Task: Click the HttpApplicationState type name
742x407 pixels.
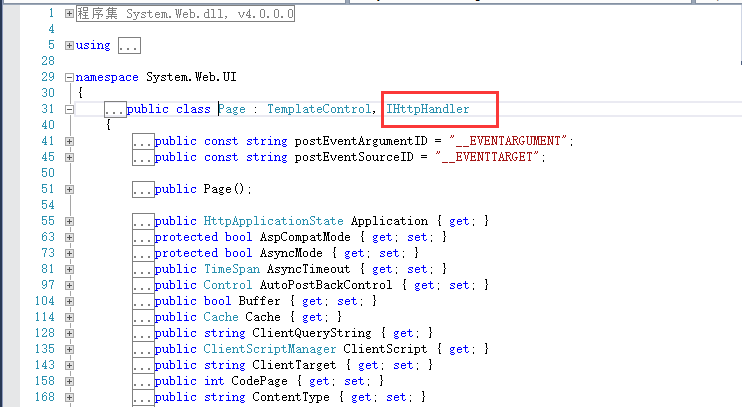Action: pos(274,221)
